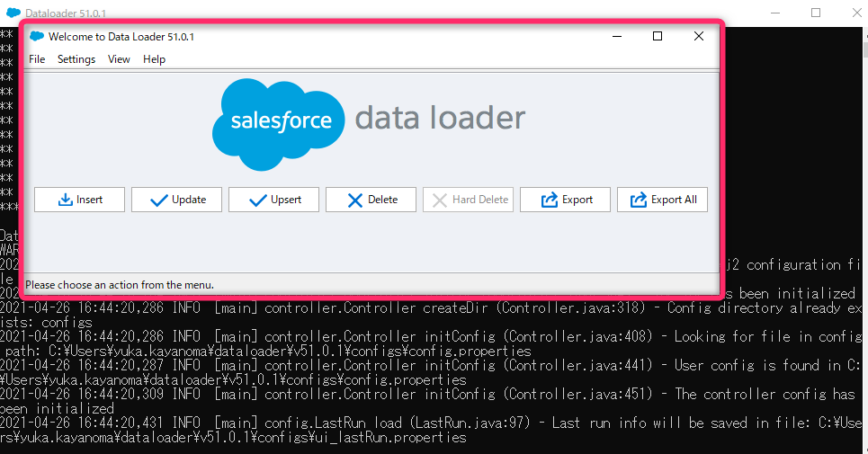868x454 pixels.
Task: Minimize the Welcome to Data Loader window
Action: coord(617,37)
